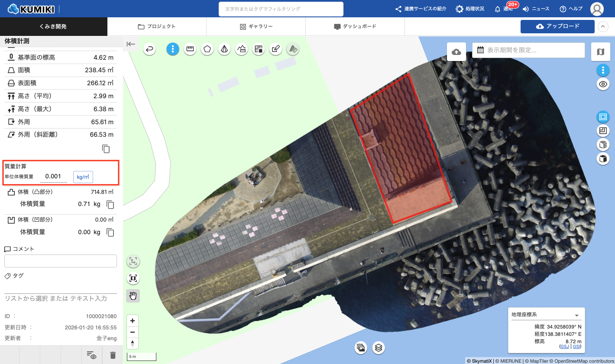Select the polygon area measurement tool

(x=207, y=49)
